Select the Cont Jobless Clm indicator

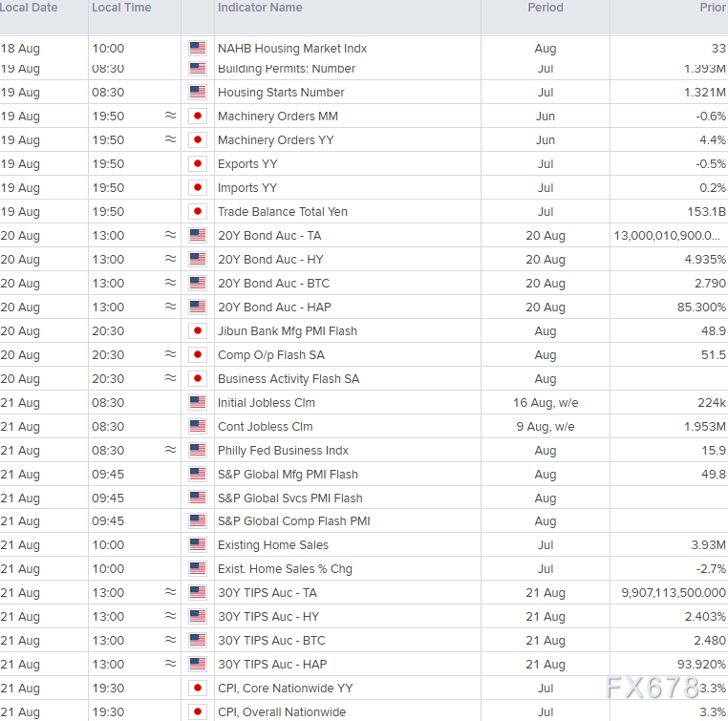[x=265, y=427]
